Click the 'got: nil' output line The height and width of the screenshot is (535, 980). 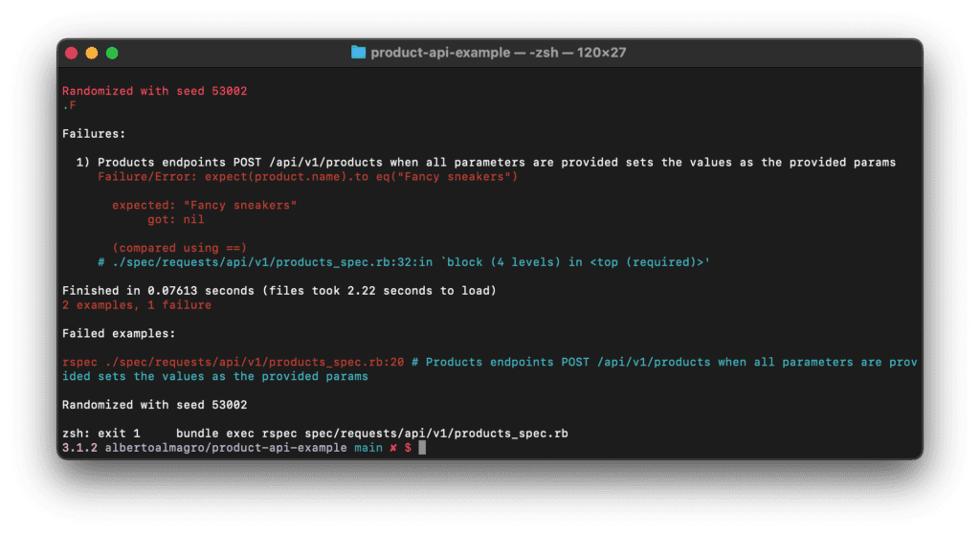pyautogui.click(x=176, y=220)
